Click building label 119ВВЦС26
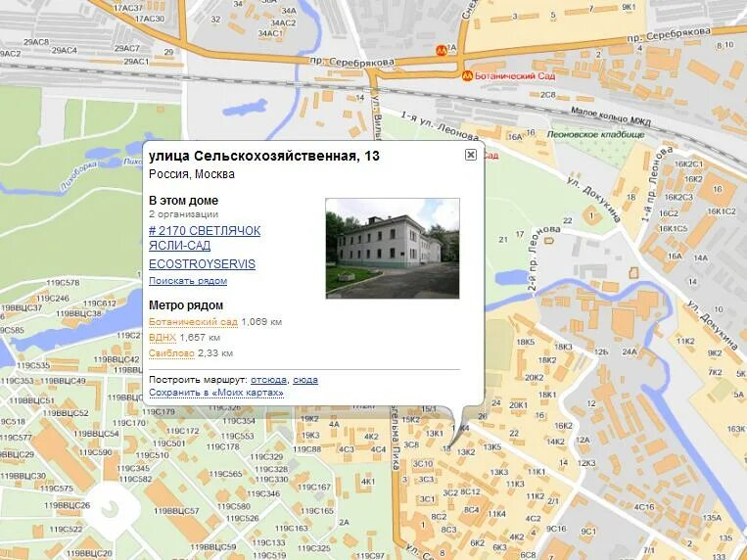747x560 pixels. tap(68, 505)
